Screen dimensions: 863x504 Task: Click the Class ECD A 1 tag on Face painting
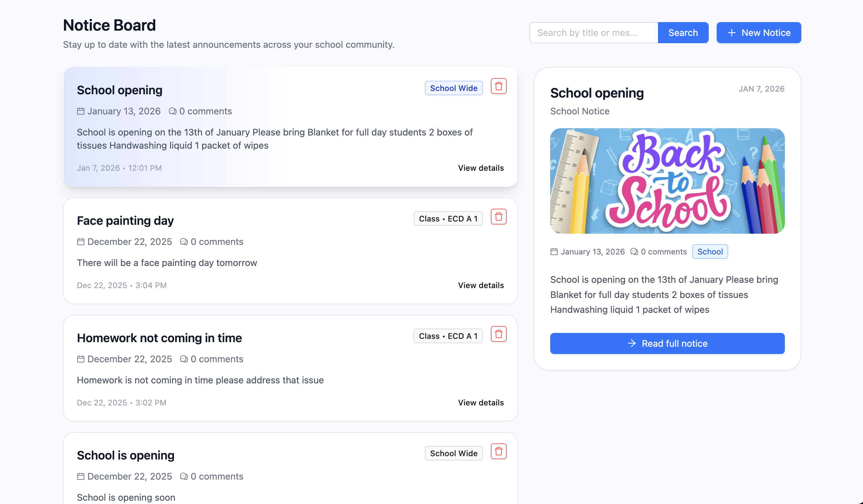point(448,219)
